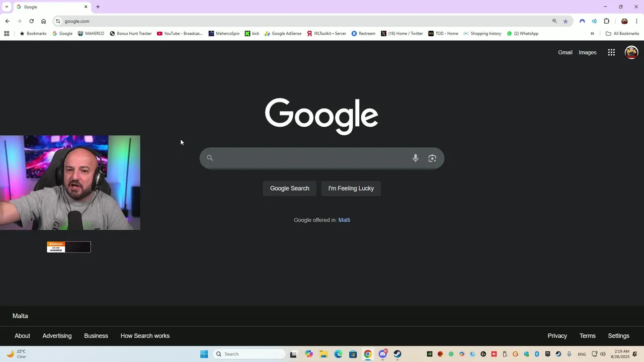Click the I'm Feeling Lucky button

point(351,189)
